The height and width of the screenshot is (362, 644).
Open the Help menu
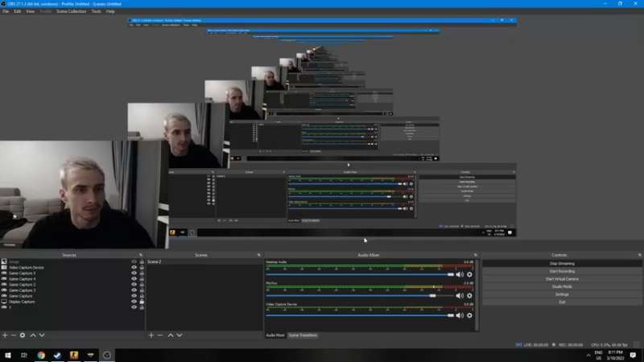(x=110, y=11)
